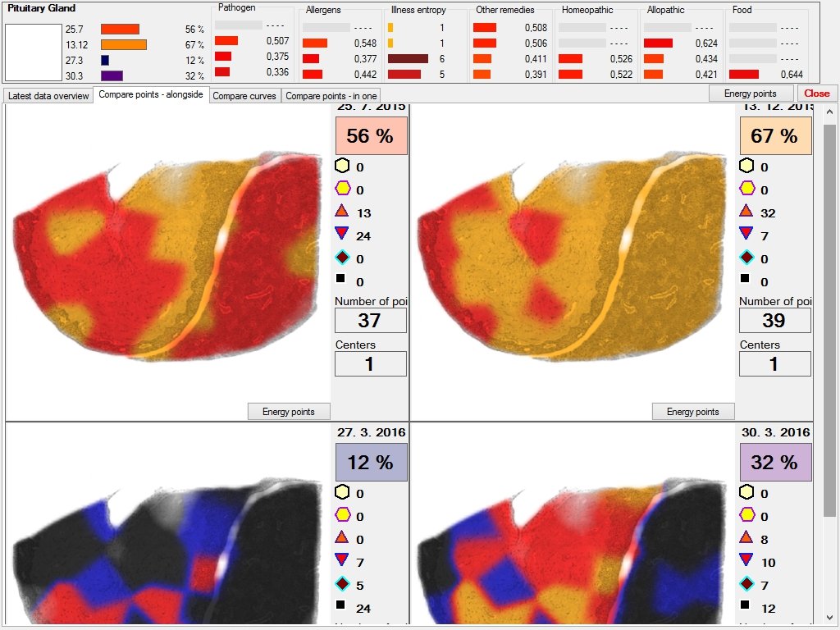Click the top-right Energy points button
This screenshot has height=630, width=840.
click(750, 94)
